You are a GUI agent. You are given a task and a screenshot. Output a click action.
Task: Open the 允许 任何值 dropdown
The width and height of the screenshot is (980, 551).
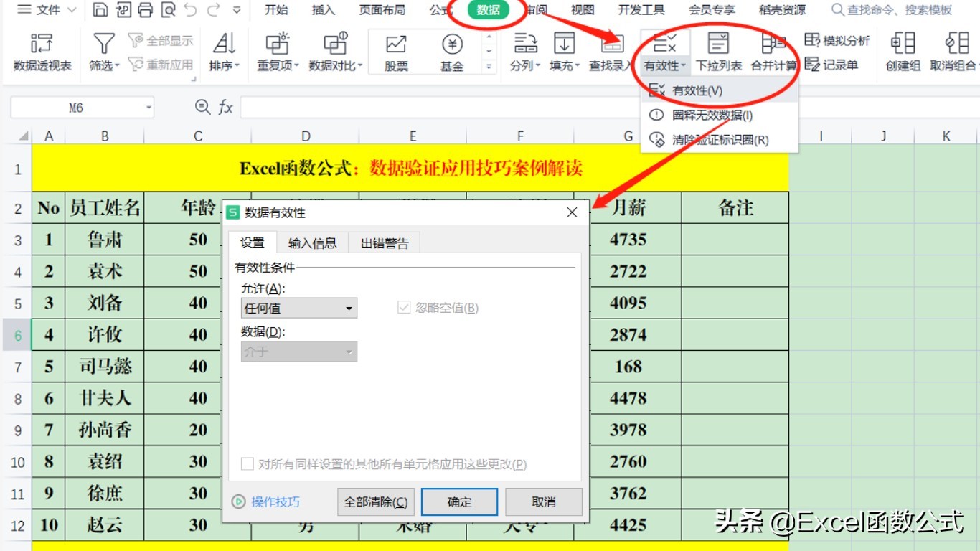click(x=299, y=309)
